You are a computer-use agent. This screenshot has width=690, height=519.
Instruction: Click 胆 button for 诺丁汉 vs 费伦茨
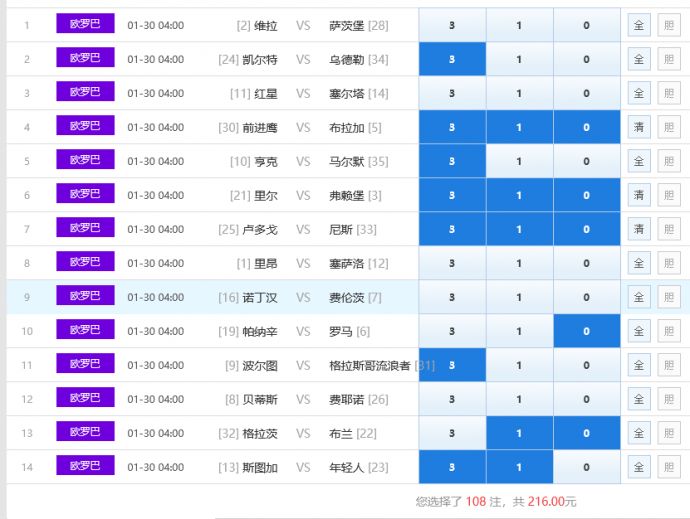(x=669, y=297)
